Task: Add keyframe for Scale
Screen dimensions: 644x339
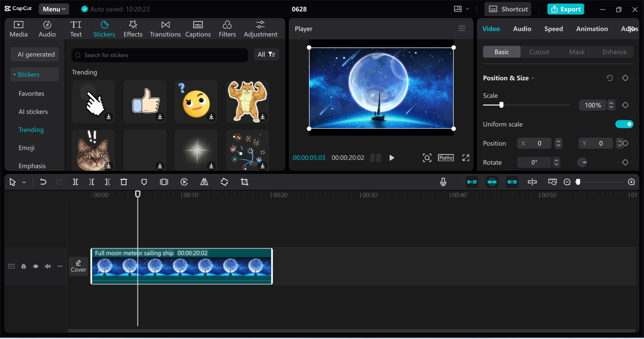Action: coord(625,105)
